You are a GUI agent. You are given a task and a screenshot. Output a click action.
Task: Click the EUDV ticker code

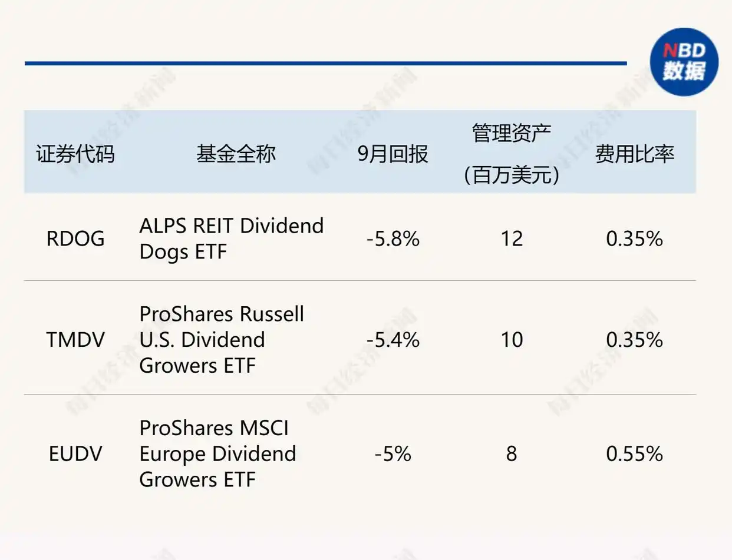coord(75,454)
